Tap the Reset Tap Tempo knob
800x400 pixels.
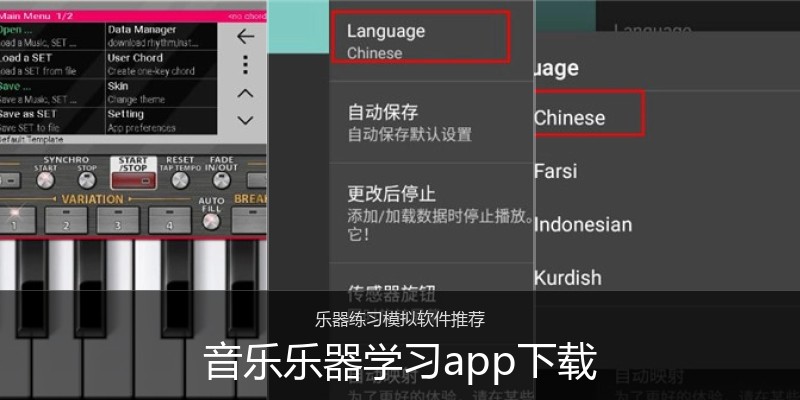tap(180, 180)
